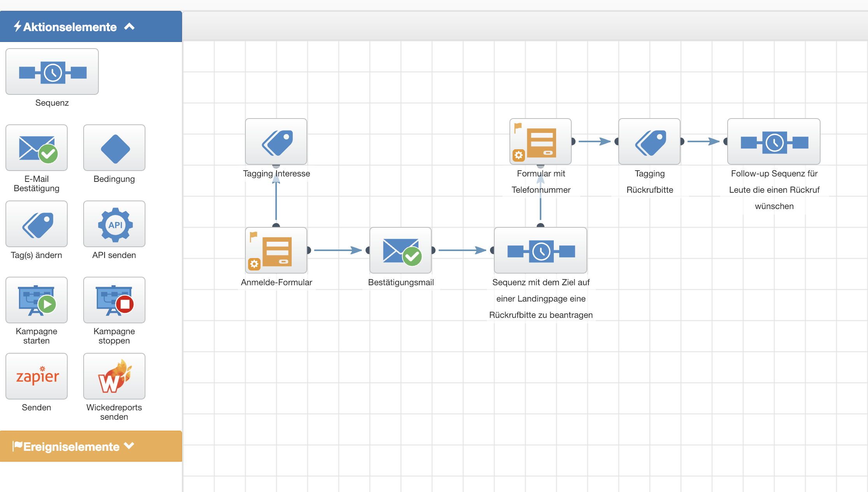The height and width of the screenshot is (492, 868).
Task: Click the Anmelde-Formular caption
Action: (276, 282)
